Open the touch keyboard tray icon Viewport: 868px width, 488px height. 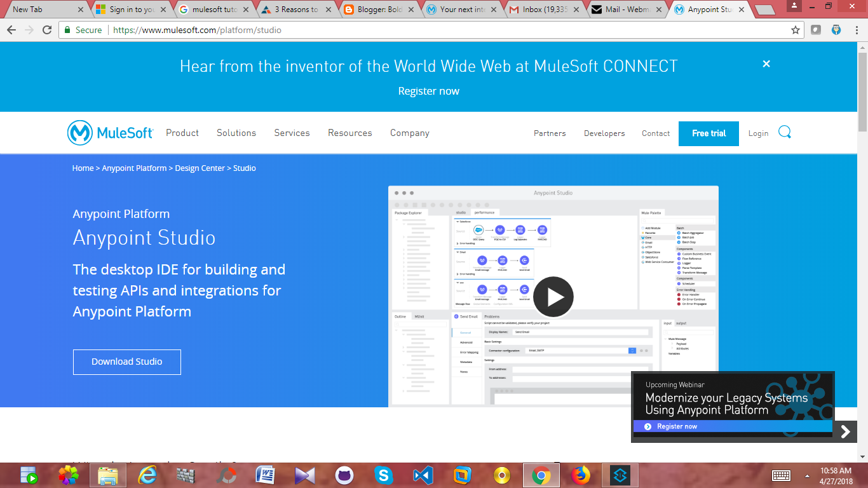[x=781, y=475]
